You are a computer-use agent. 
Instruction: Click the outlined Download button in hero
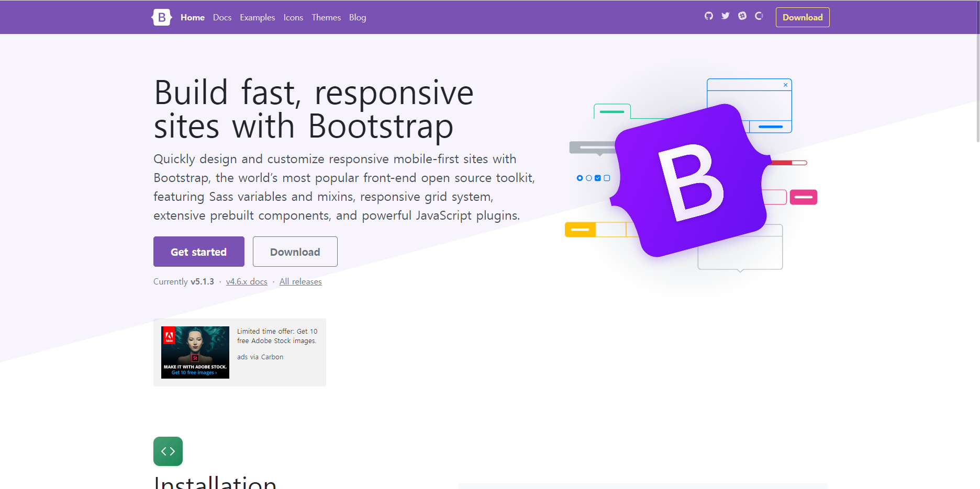coord(295,252)
